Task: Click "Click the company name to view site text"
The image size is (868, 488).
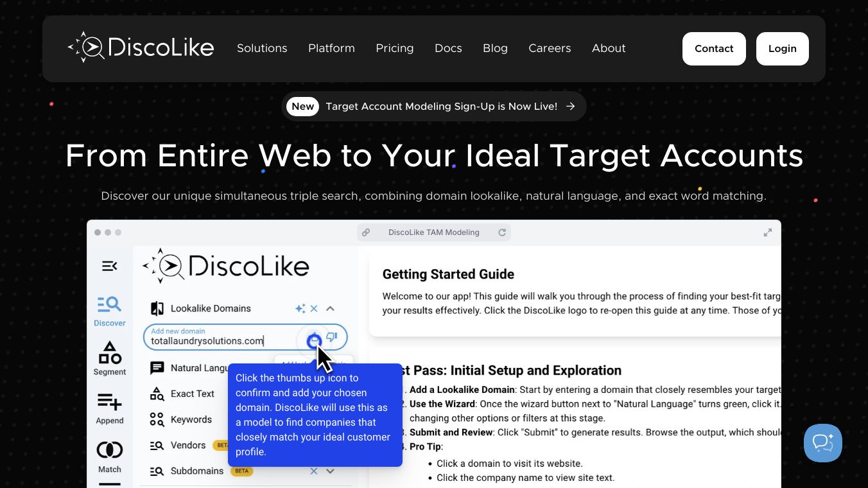Action: (x=526, y=477)
